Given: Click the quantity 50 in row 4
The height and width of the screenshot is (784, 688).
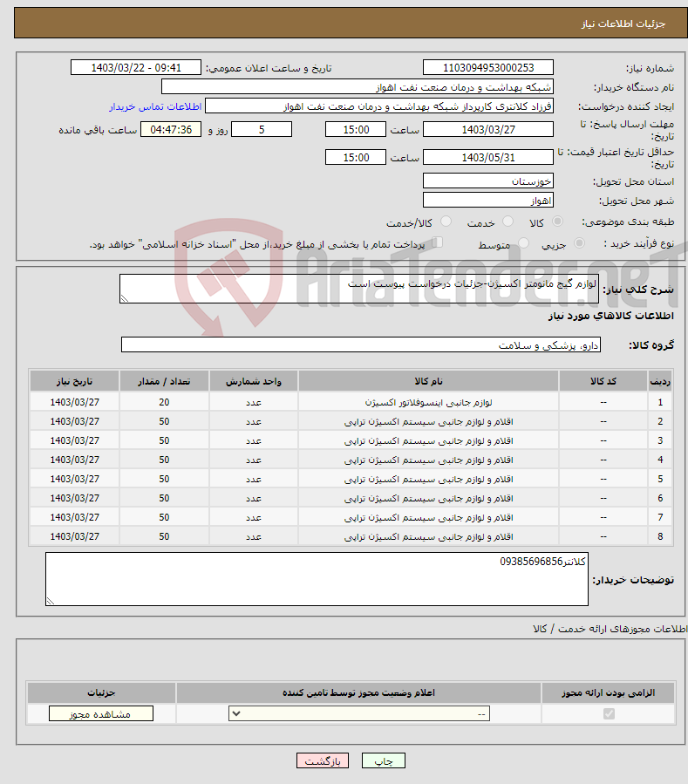Looking at the screenshot, I should click(164, 460).
